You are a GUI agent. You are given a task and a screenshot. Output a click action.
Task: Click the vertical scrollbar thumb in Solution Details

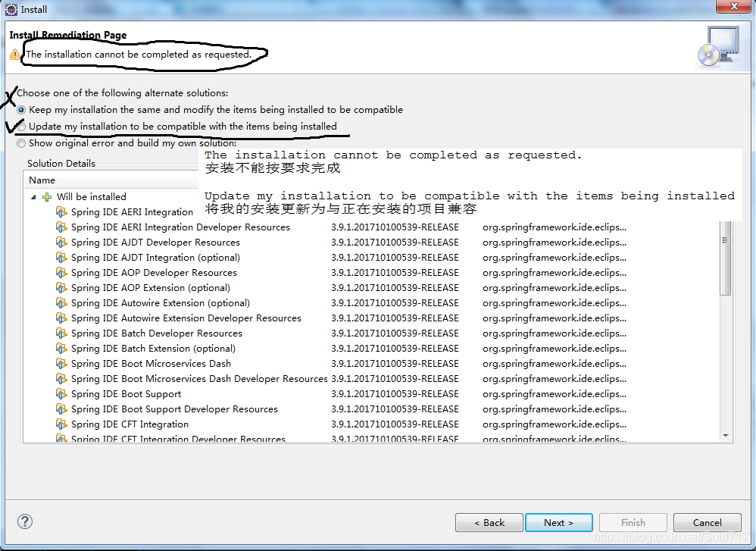725,258
